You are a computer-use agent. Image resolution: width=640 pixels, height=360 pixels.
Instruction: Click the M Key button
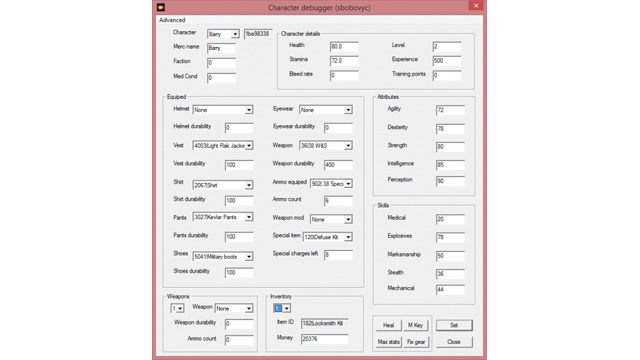click(x=416, y=325)
